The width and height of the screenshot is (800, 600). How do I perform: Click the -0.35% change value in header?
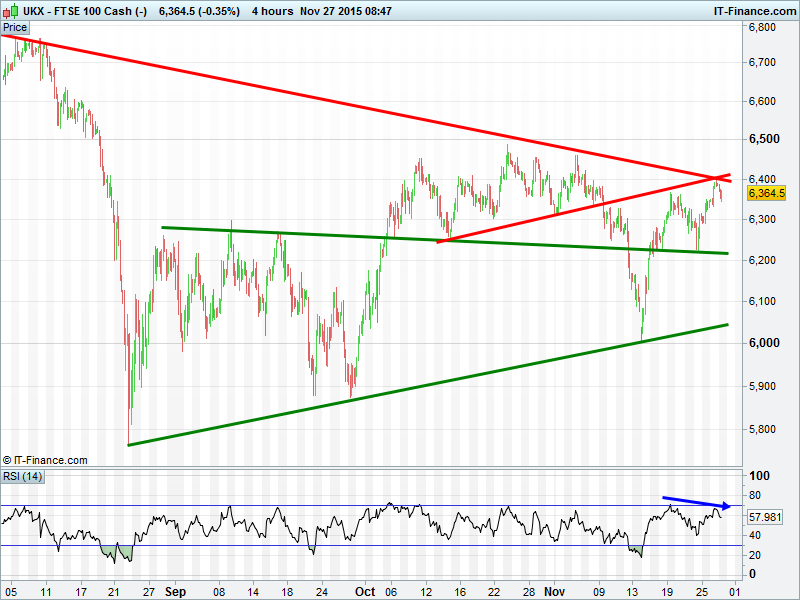(x=219, y=11)
